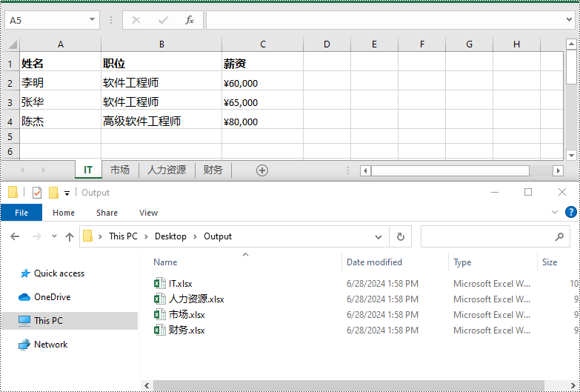Screen dimensions: 580x392
Task: Refresh the Output folder view
Action: click(x=400, y=236)
